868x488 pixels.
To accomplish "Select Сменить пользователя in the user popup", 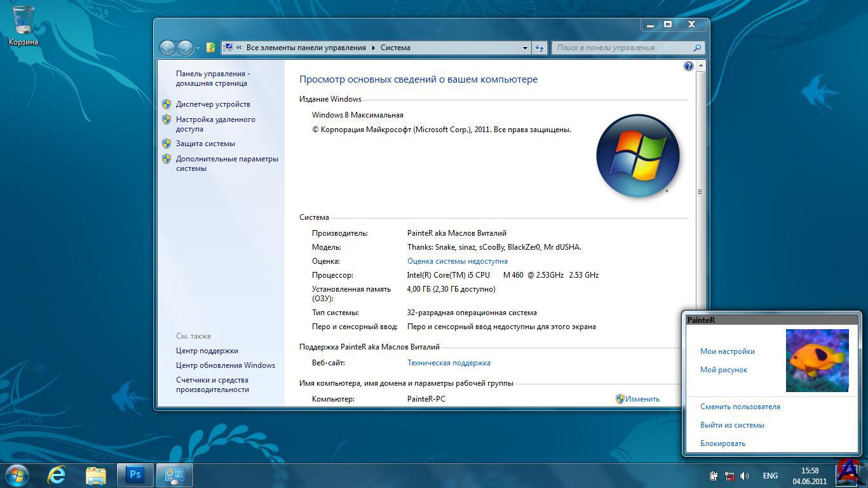I will 740,407.
